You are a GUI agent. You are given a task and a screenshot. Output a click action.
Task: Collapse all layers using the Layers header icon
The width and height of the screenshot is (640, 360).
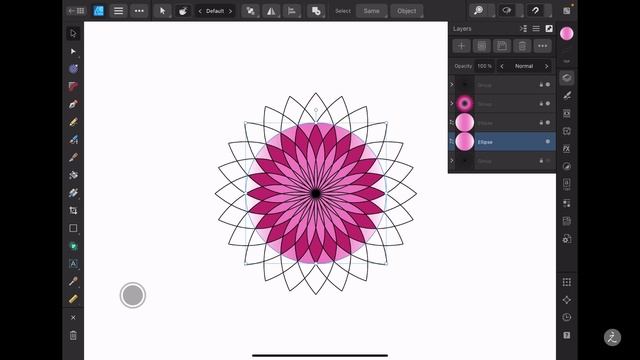[x=523, y=29]
